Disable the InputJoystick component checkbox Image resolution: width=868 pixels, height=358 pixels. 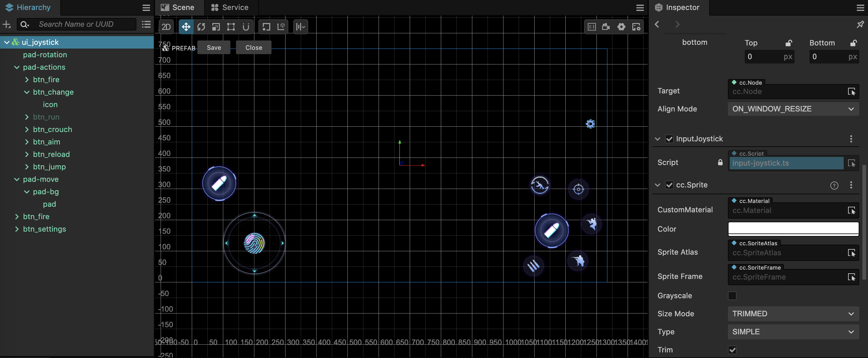(669, 139)
